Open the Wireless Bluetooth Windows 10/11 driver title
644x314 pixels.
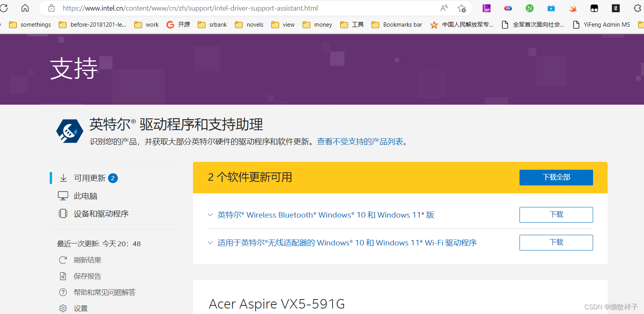326,215
